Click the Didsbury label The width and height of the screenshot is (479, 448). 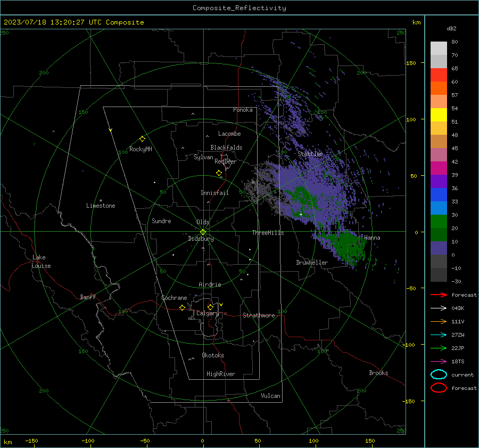(x=201, y=239)
